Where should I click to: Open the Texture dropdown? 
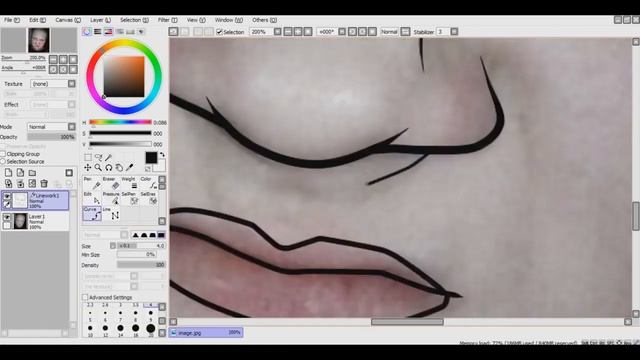72,84
